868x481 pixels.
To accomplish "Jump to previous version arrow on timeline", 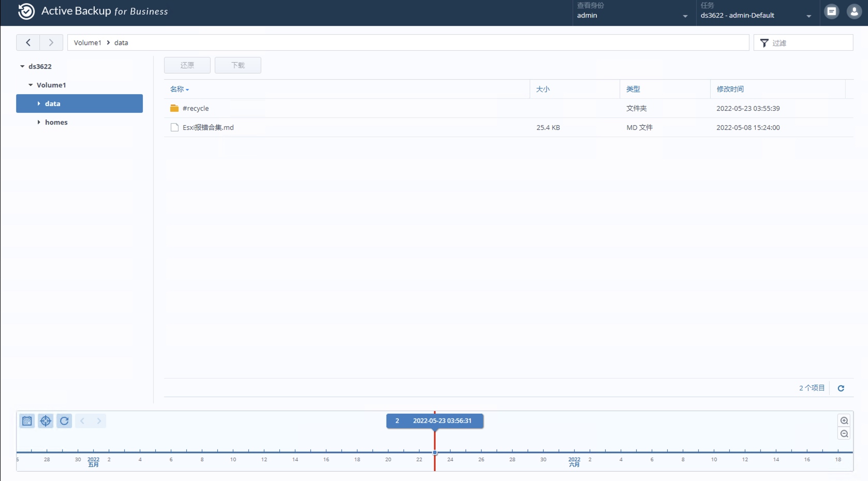I will tap(82, 421).
